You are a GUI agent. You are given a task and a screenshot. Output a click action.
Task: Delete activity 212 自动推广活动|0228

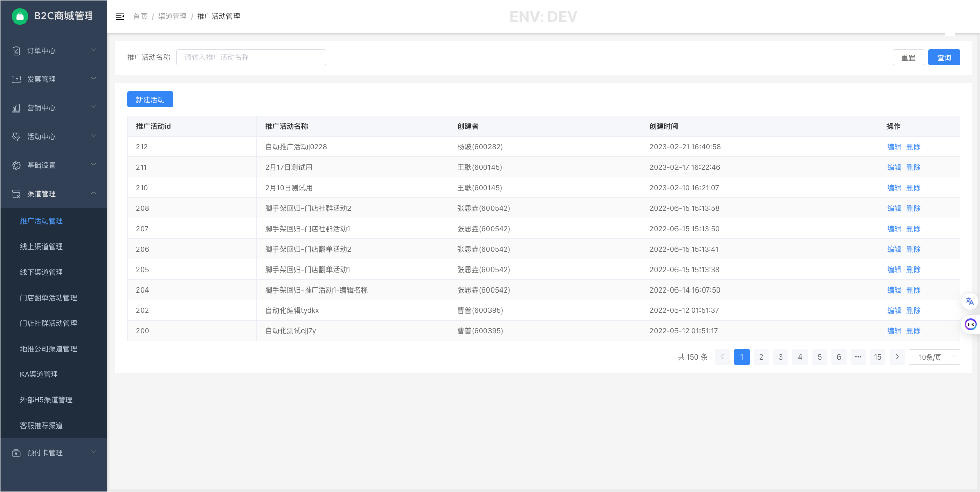point(914,147)
